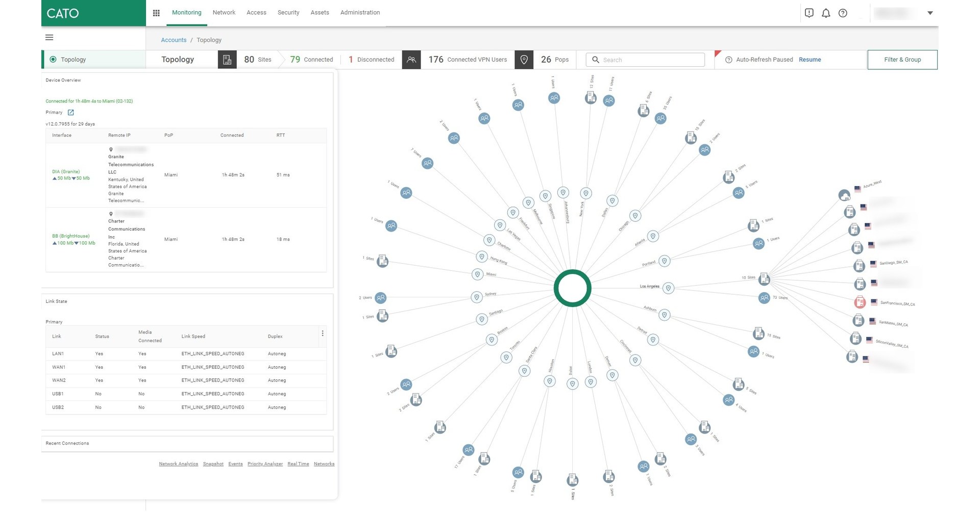Image resolution: width=980 pixels, height=512 pixels.
Task: Open external link icon next to Primary
Action: point(71,112)
